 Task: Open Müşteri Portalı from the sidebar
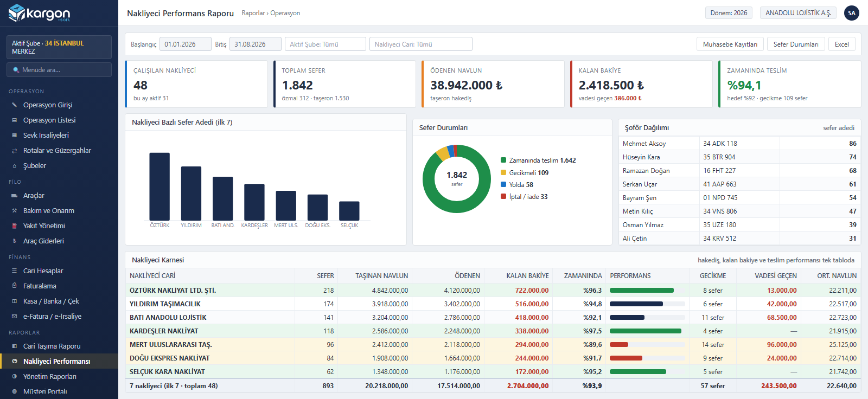59,391
